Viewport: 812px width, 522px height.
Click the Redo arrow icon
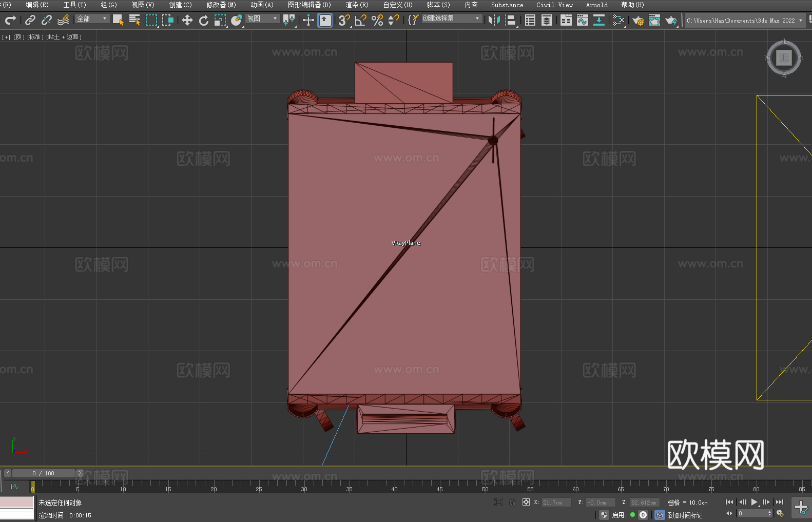10,20
